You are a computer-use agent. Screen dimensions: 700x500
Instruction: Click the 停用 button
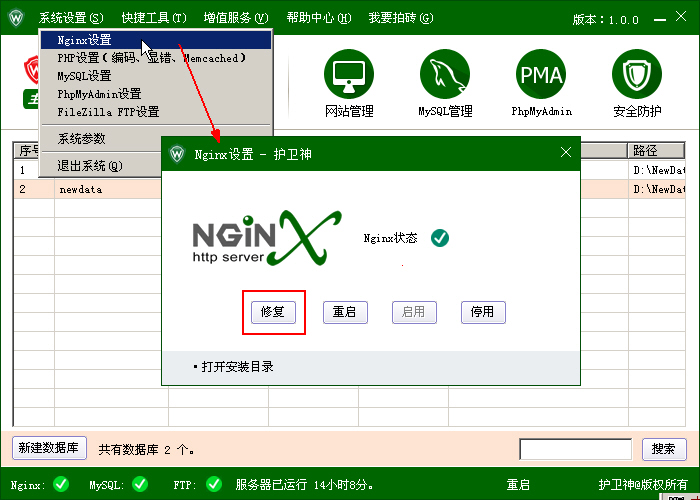click(x=483, y=312)
